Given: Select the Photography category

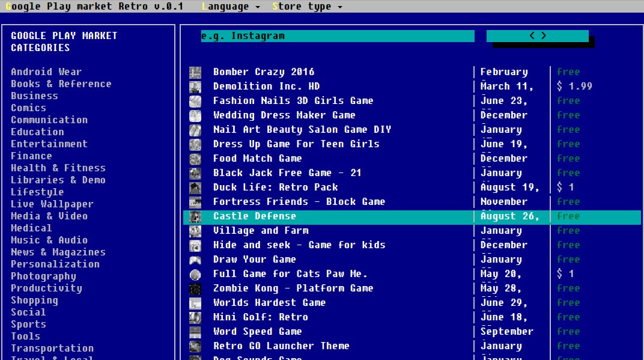Looking at the screenshot, I should click(x=43, y=276).
